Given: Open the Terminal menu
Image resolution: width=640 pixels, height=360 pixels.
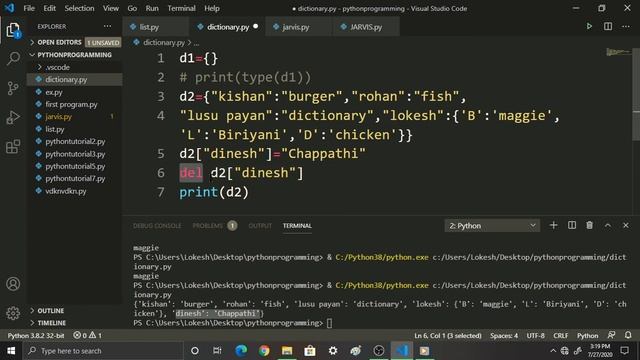Looking at the screenshot, I should 181,8.
